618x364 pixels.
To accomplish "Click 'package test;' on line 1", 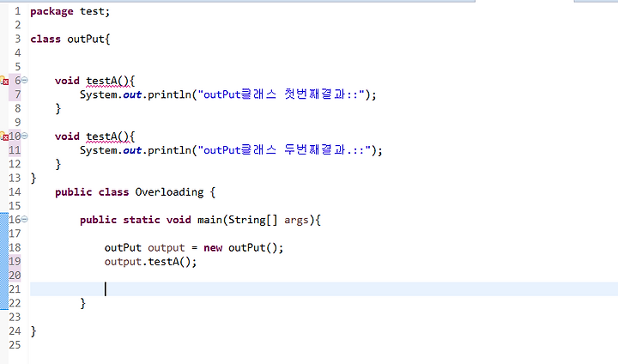I will click(x=70, y=11).
